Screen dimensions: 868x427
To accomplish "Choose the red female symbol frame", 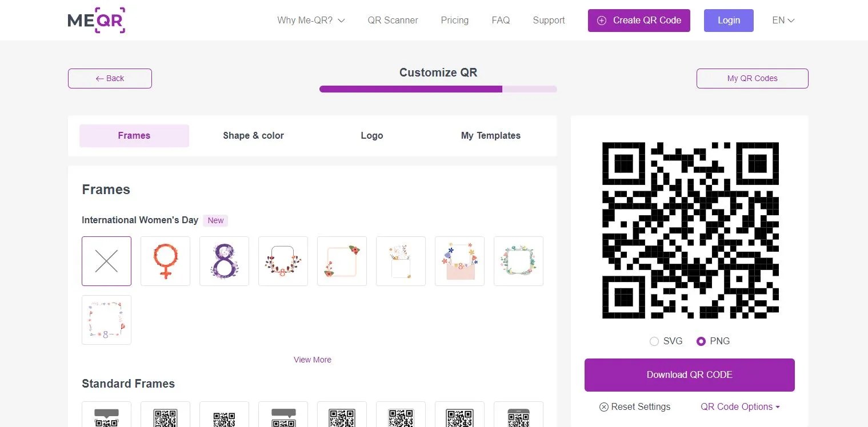I will (165, 261).
